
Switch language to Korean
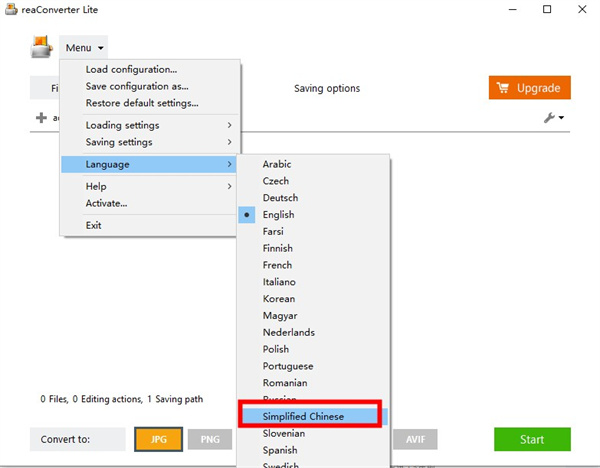pos(313,299)
